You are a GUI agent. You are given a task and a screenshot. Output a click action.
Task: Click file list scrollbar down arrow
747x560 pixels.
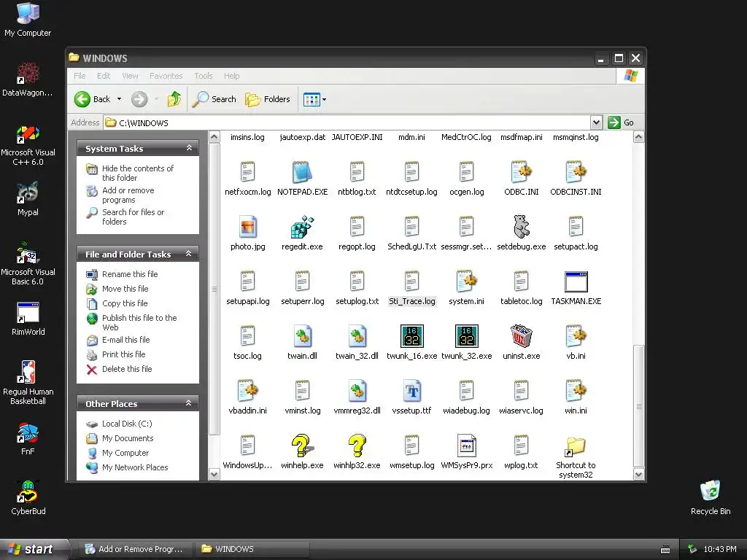638,474
